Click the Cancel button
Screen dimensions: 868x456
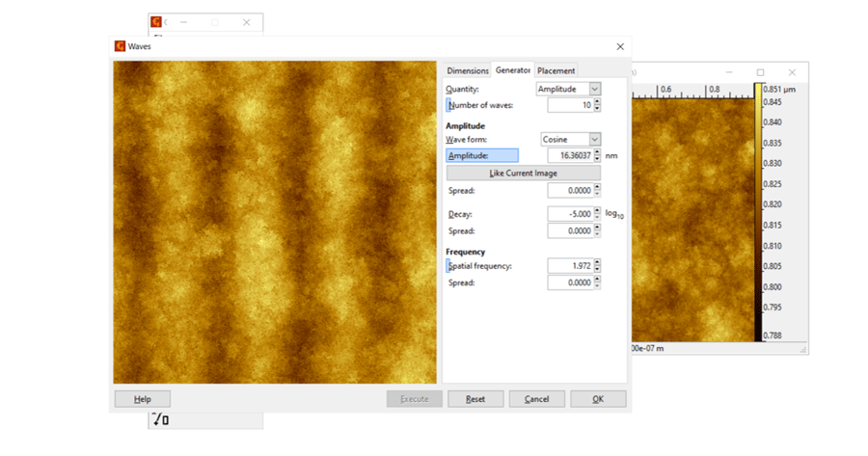(x=537, y=399)
